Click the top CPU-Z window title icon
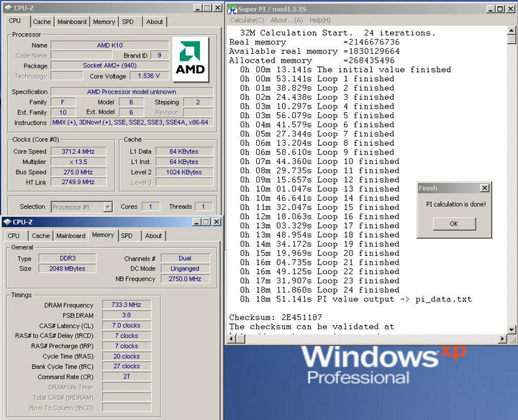Image resolution: width=518 pixels, height=420 pixels. (8, 8)
